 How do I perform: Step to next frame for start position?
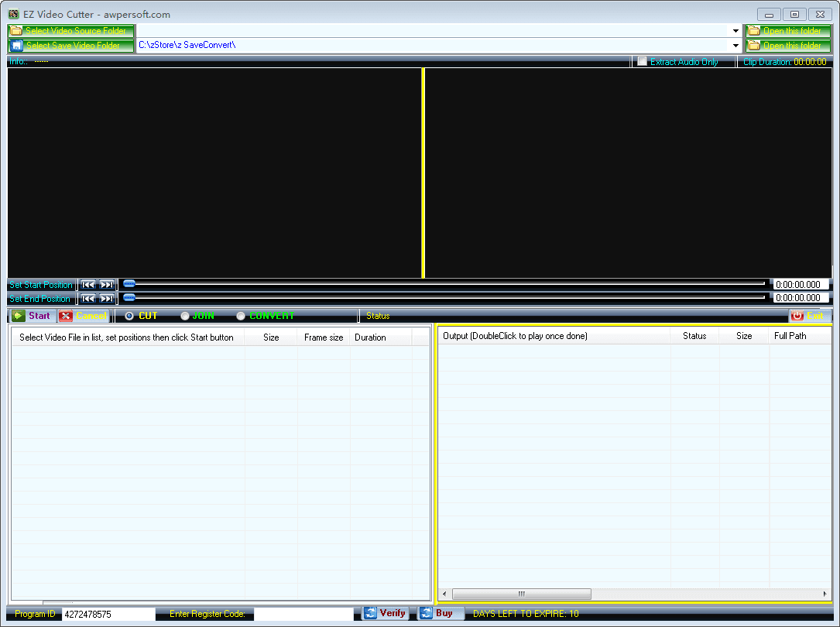click(x=108, y=284)
